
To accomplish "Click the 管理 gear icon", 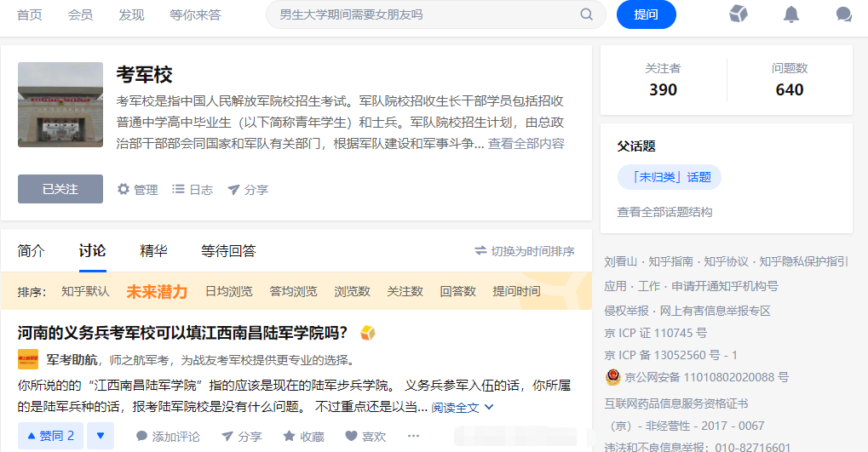I will (x=123, y=189).
